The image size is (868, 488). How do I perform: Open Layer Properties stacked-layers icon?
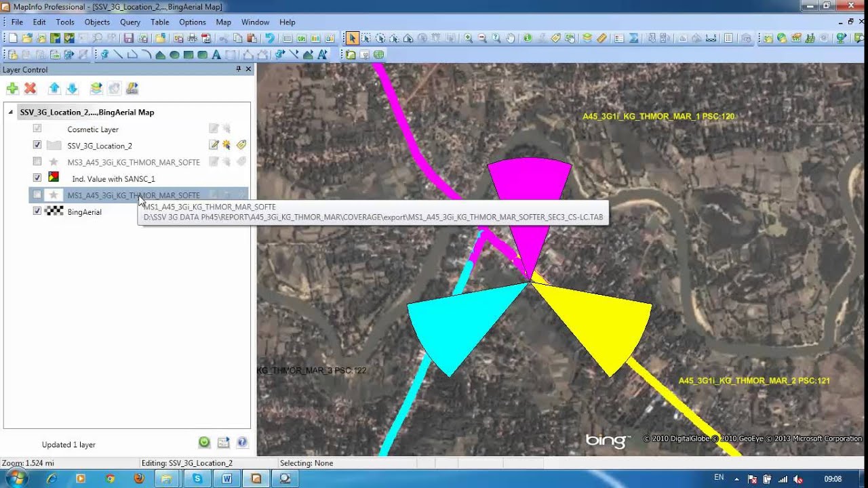pyautogui.click(x=96, y=88)
